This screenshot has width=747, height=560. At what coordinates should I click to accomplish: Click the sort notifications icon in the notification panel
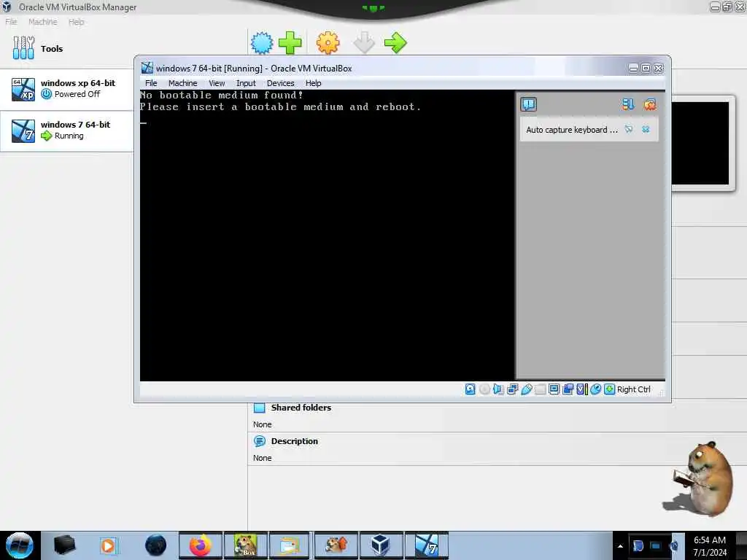[628, 104]
